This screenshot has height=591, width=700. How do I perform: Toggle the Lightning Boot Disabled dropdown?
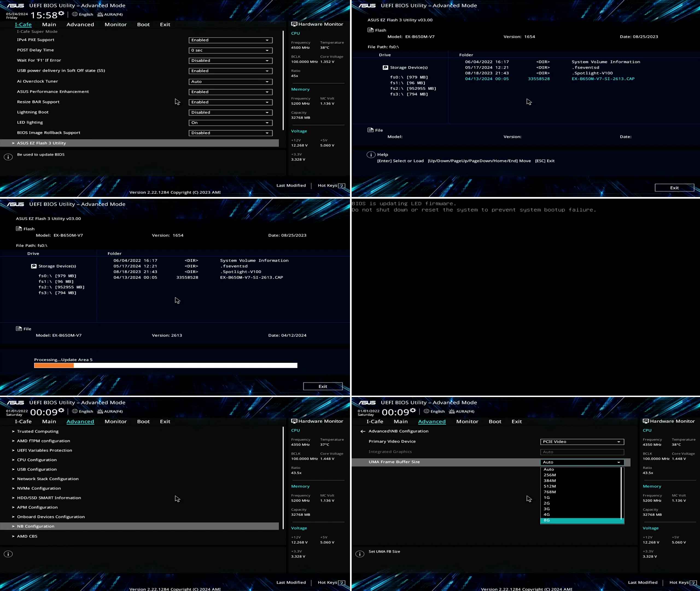click(x=230, y=112)
